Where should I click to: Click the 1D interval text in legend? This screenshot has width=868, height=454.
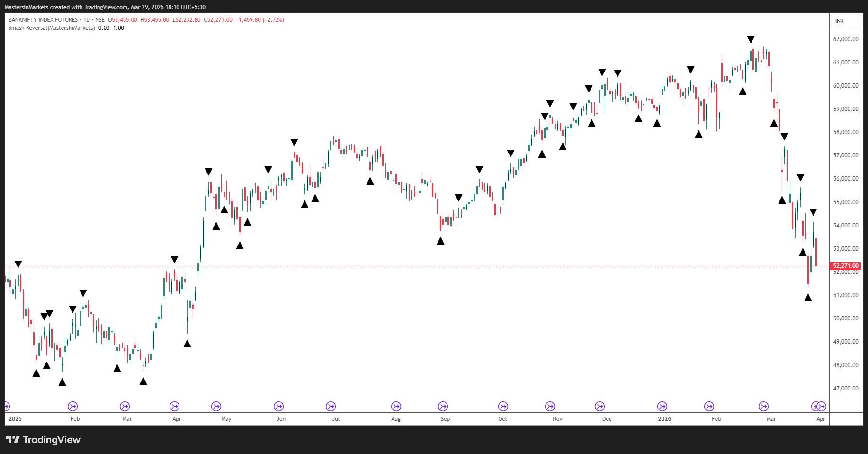click(x=87, y=20)
